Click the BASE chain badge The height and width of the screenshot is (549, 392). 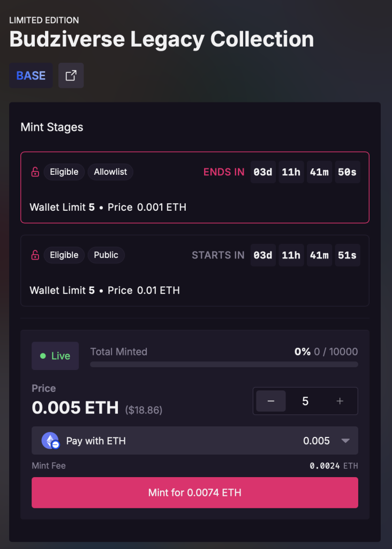click(31, 75)
